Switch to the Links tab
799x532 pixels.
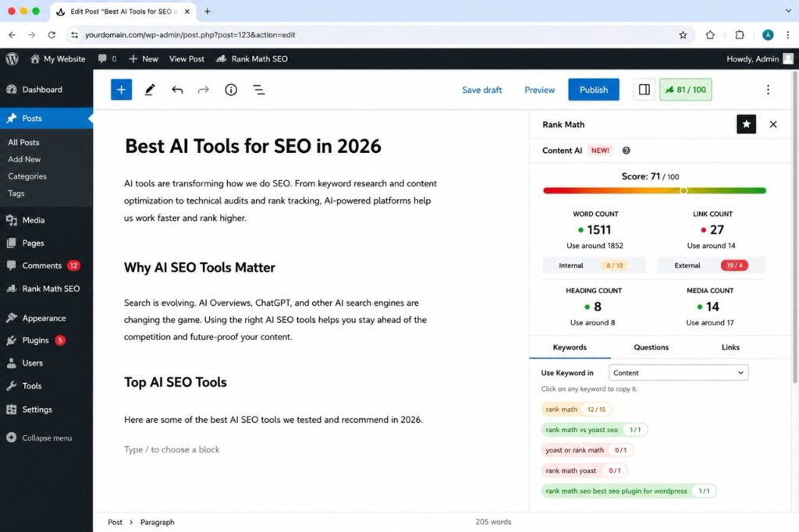(730, 347)
